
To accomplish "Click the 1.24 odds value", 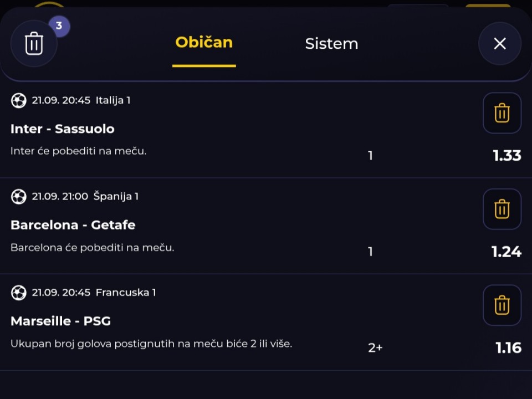I will 506,252.
